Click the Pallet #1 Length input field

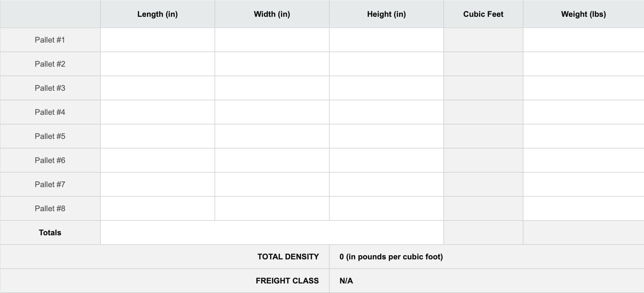157,40
